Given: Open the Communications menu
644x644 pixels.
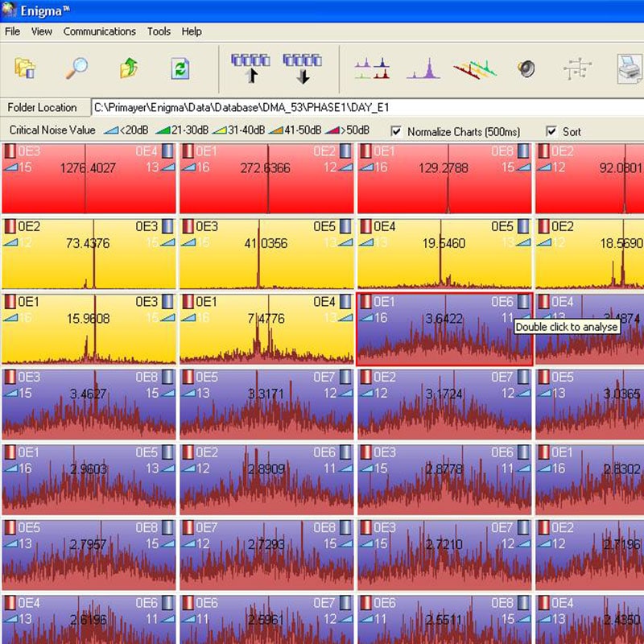Looking at the screenshot, I should tap(99, 31).
